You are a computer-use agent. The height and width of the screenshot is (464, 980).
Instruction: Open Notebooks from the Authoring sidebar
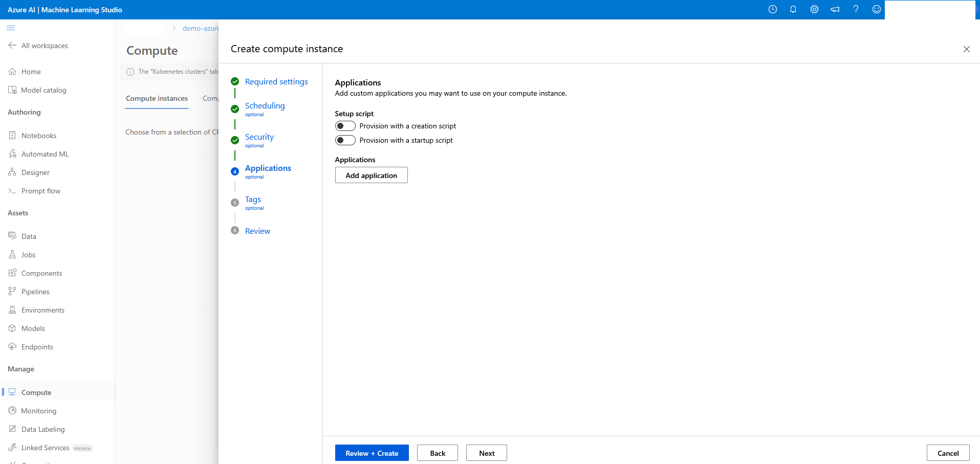coord(38,135)
